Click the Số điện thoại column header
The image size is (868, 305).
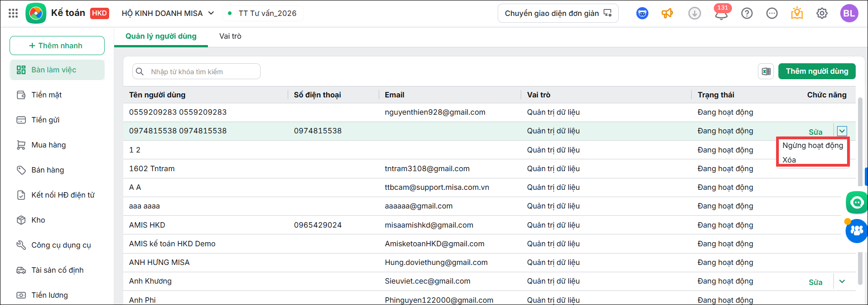click(x=317, y=95)
